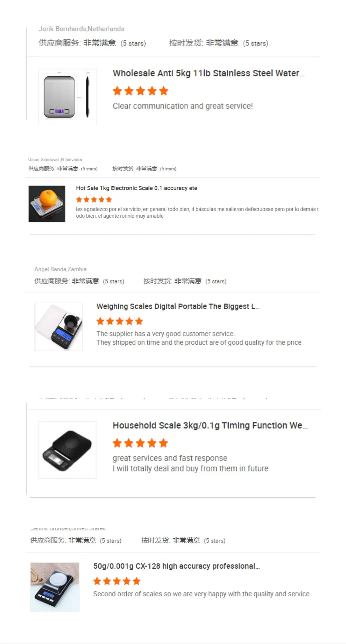Click the Spanish review text beginning 'les agradezco por el servicio'
Image resolution: width=346 pixels, height=644 pixels.
[x=197, y=213]
